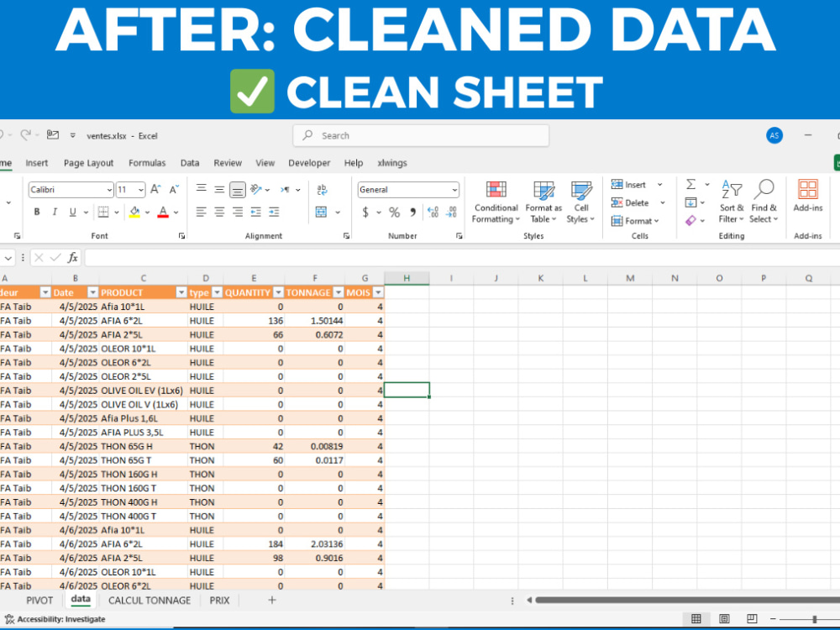Open PRODUCT column filter dropdown
This screenshot has width=840, height=630.
181,292
